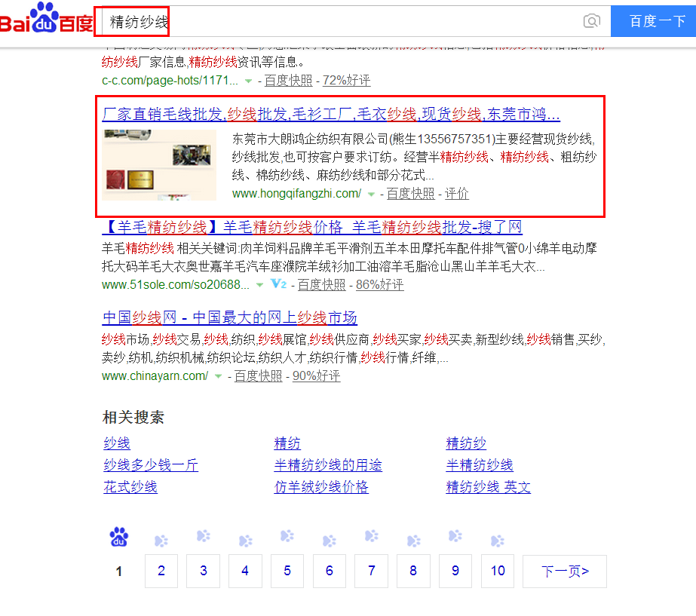This screenshot has height=616, width=696.
Task: Open 百度快照 for 51sole.com result
Action: click(x=321, y=285)
